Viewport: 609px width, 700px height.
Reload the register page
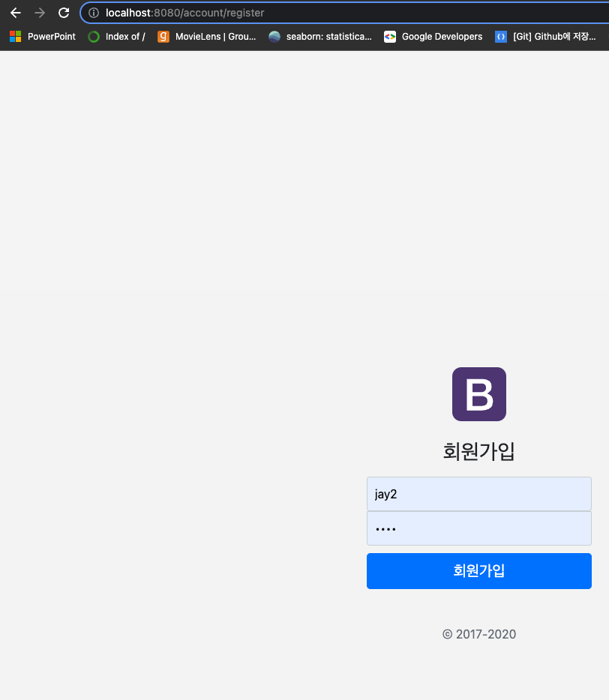click(64, 13)
